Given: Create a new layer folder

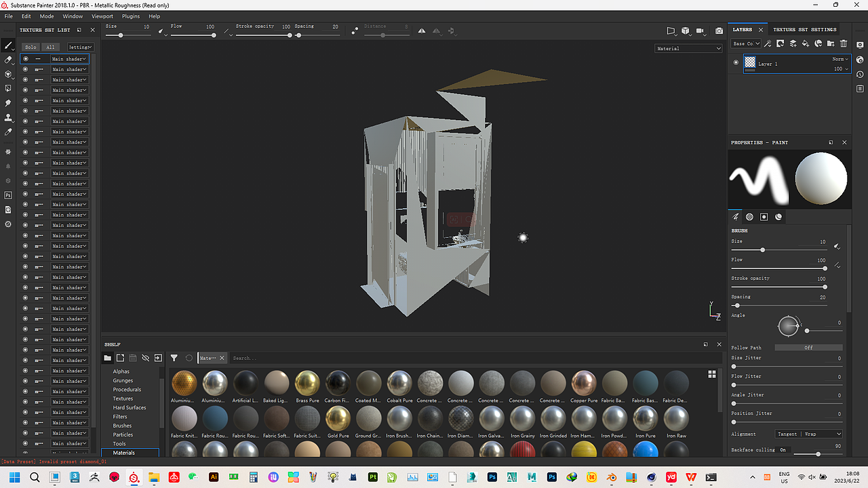Looking at the screenshot, I should (x=831, y=43).
